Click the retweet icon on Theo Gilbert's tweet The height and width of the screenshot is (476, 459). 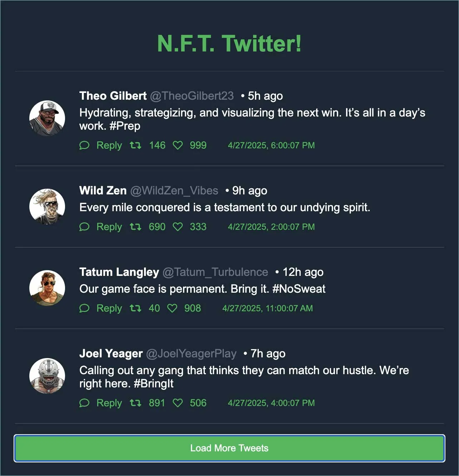point(135,145)
